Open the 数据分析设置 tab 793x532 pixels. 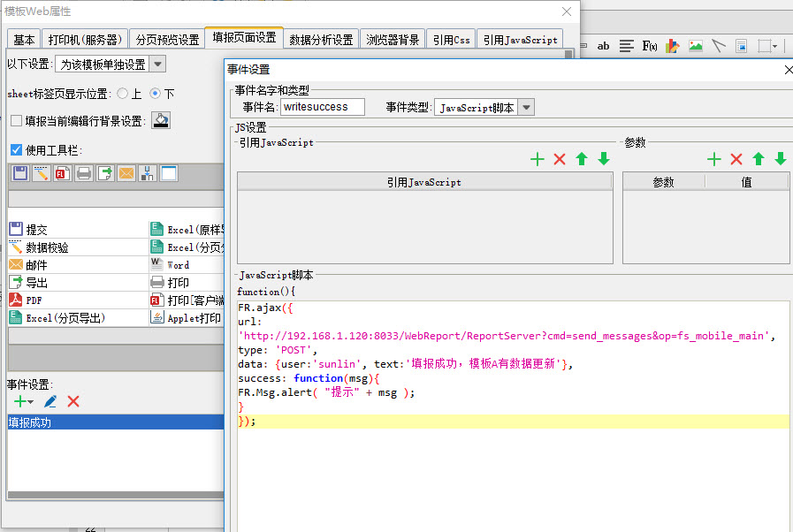point(321,40)
